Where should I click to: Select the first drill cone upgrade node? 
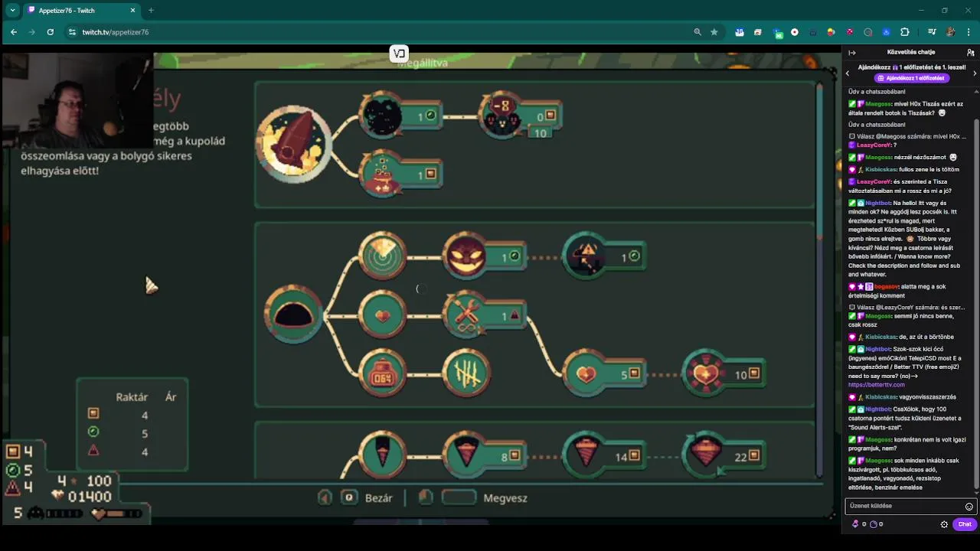tap(382, 455)
